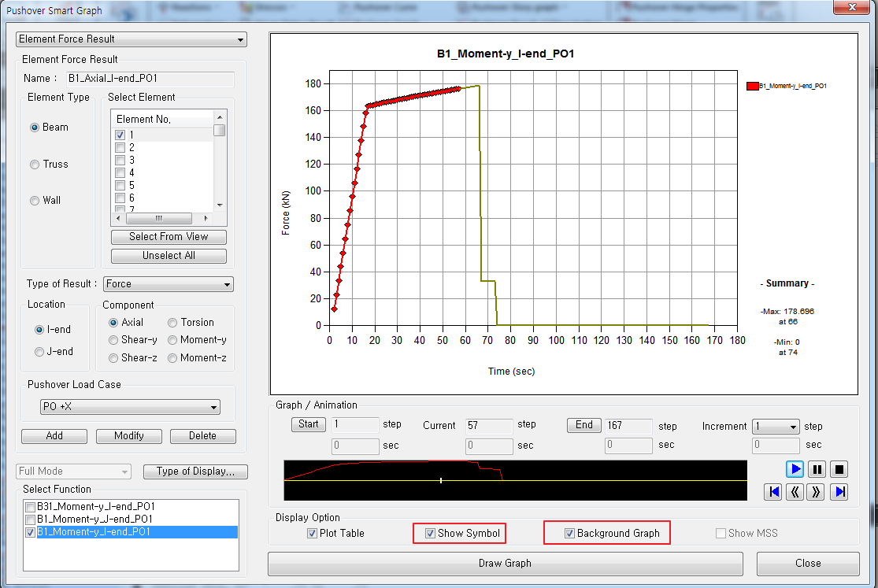This screenshot has height=588, width=878.
Task: Click the Current step input field
Action: [487, 425]
